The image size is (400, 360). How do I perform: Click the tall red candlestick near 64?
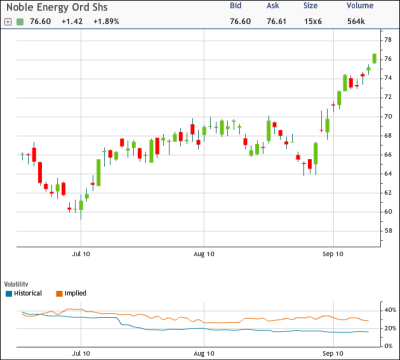tap(40, 172)
